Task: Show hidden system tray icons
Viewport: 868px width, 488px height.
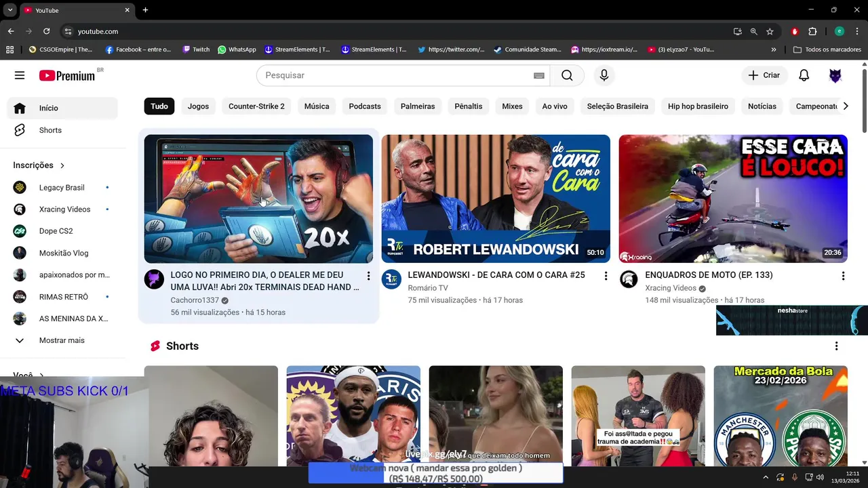Action: pyautogui.click(x=766, y=477)
